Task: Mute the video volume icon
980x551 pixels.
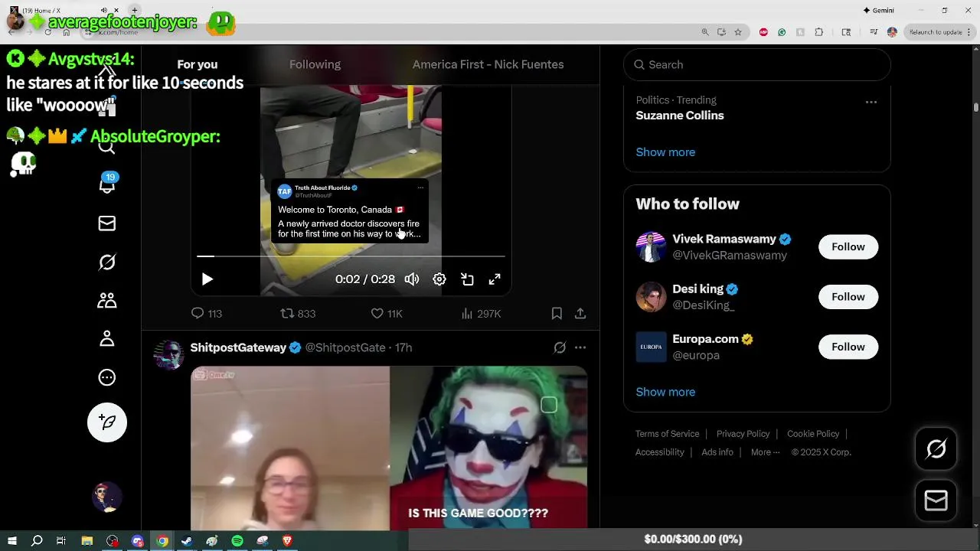Action: pyautogui.click(x=412, y=279)
